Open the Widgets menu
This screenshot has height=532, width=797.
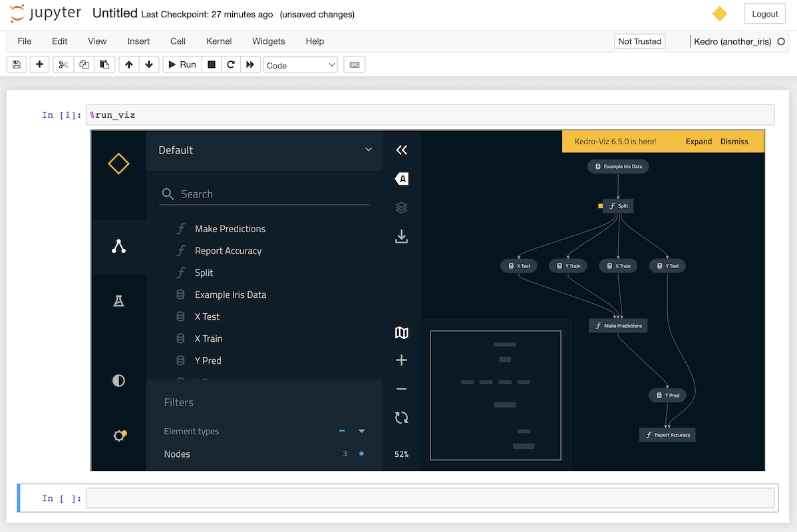coord(268,41)
